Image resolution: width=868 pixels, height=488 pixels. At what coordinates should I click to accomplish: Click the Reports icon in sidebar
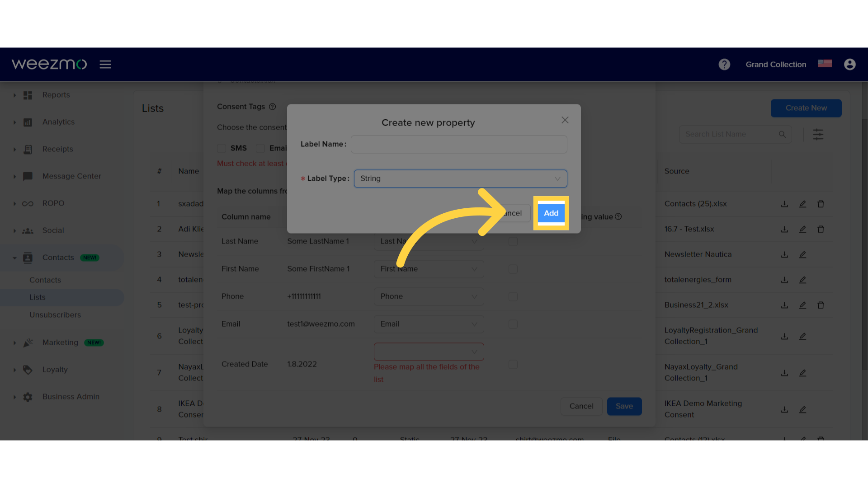pyautogui.click(x=28, y=94)
